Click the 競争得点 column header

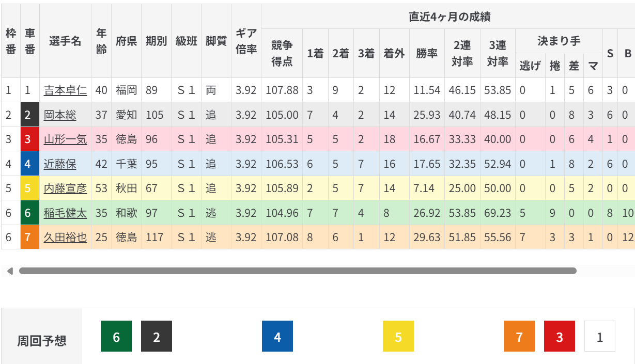(282, 53)
